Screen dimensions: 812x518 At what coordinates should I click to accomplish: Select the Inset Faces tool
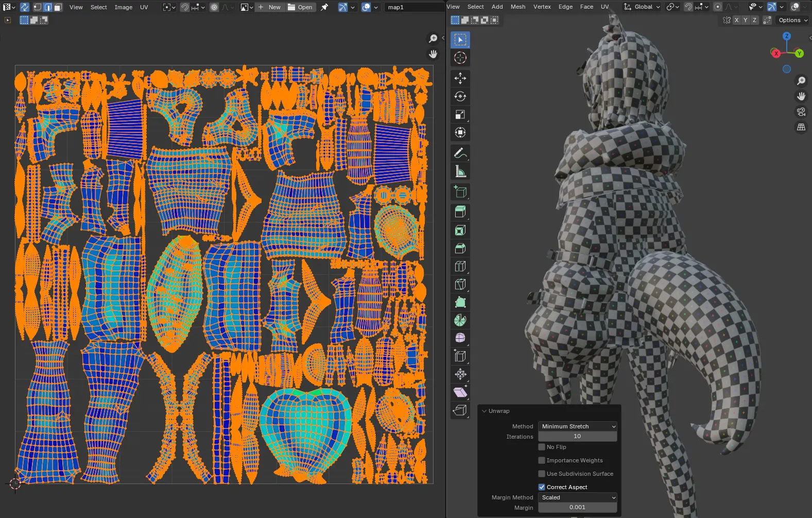click(460, 230)
